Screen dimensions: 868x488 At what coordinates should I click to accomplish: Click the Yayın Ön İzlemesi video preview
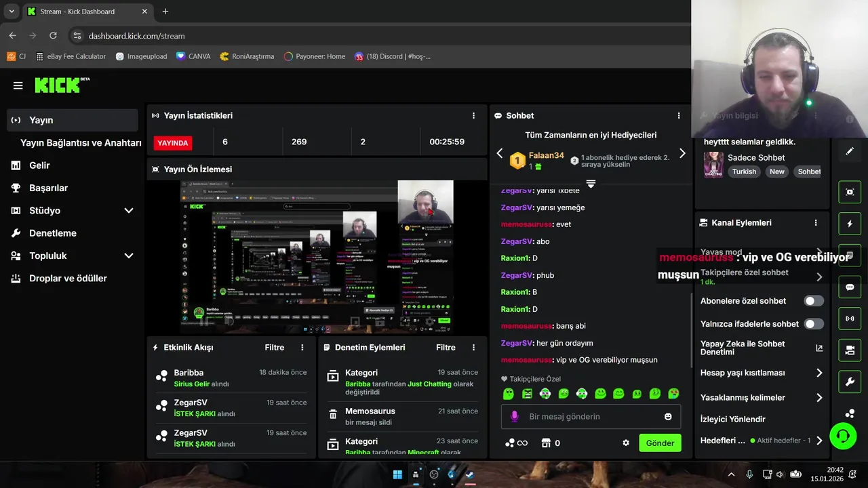(x=317, y=257)
